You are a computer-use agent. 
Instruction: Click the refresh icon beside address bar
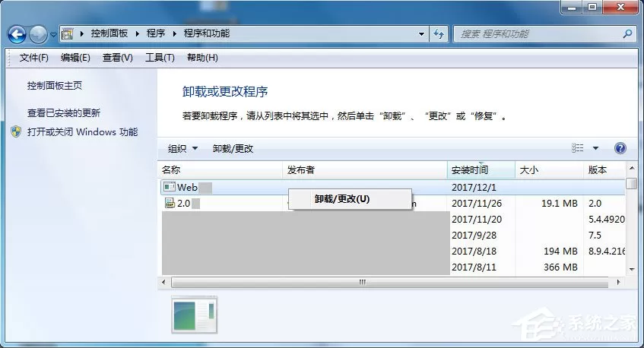439,33
